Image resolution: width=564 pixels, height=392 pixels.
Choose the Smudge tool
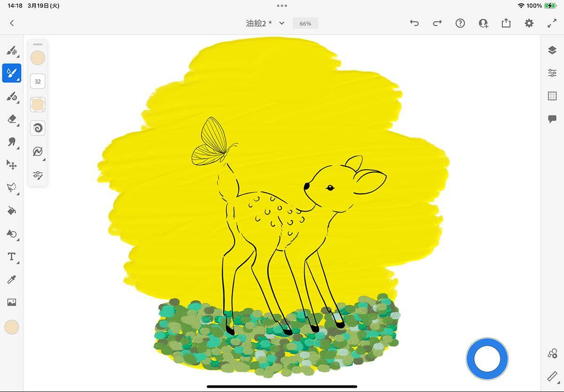pyautogui.click(x=12, y=142)
